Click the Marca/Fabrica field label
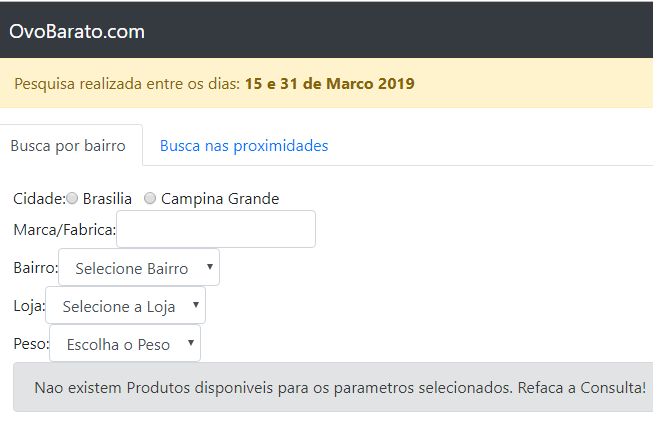Image resolution: width=659 pixels, height=432 pixels. (x=64, y=230)
